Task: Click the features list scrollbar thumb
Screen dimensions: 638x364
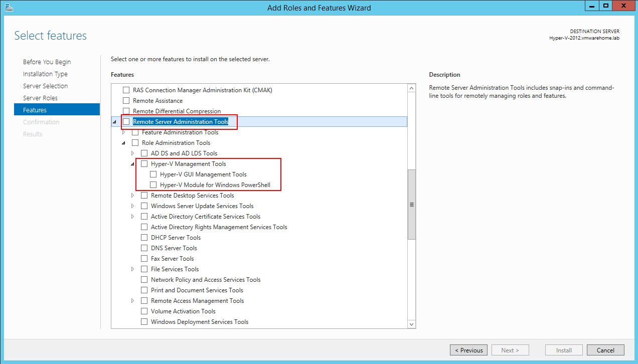Action: click(412, 204)
